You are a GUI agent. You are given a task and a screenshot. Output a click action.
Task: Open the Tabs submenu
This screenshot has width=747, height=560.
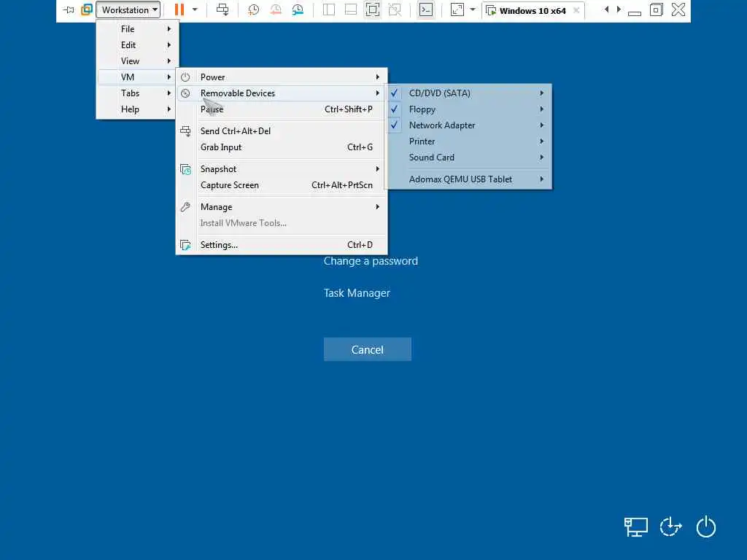[x=138, y=93]
